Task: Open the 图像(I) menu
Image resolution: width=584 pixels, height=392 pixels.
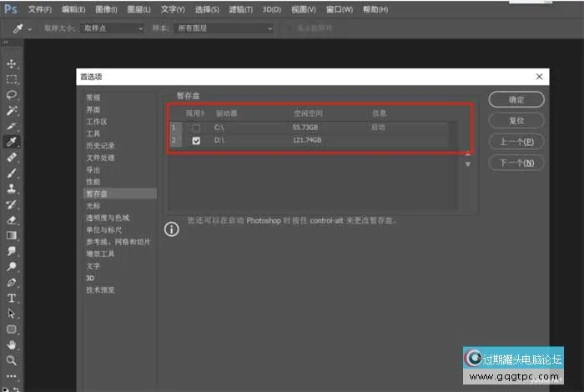Action: click(x=106, y=9)
